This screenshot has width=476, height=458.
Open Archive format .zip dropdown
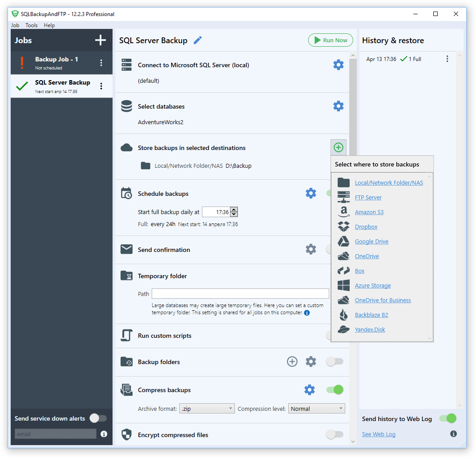click(x=207, y=409)
